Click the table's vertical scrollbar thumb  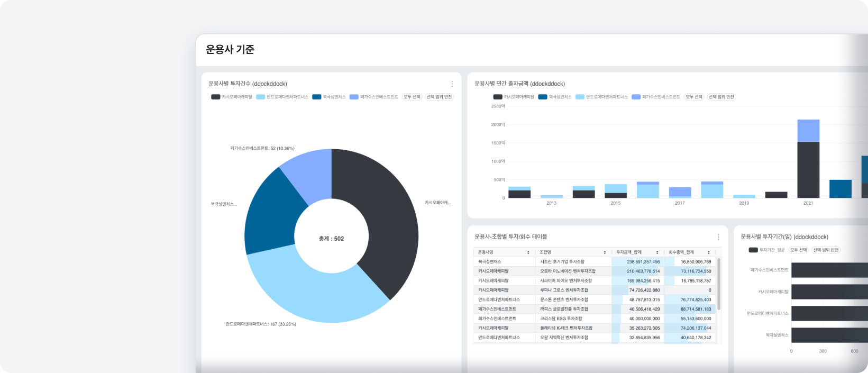pyautogui.click(x=718, y=284)
